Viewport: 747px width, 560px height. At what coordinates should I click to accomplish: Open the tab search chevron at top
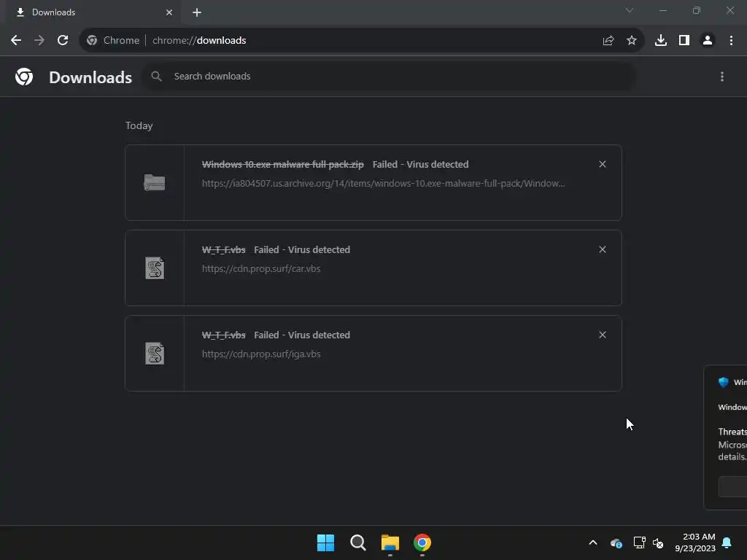pyautogui.click(x=630, y=10)
